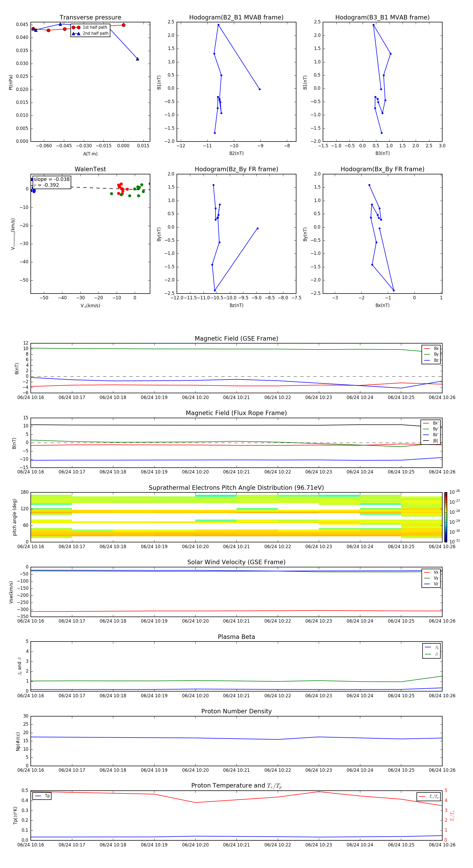The height and width of the screenshot is (868, 473).
Task: Click the 'Transverse pressure' plot title
Action: 90,18
